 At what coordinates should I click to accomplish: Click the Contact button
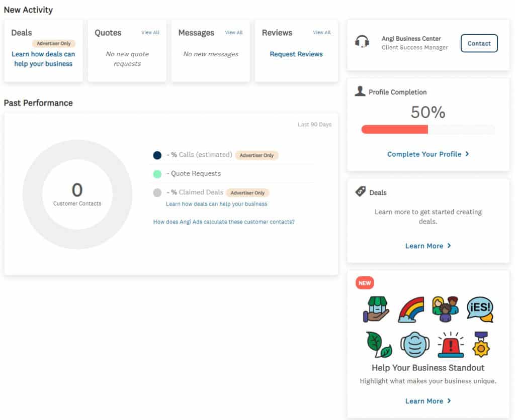[x=479, y=43]
